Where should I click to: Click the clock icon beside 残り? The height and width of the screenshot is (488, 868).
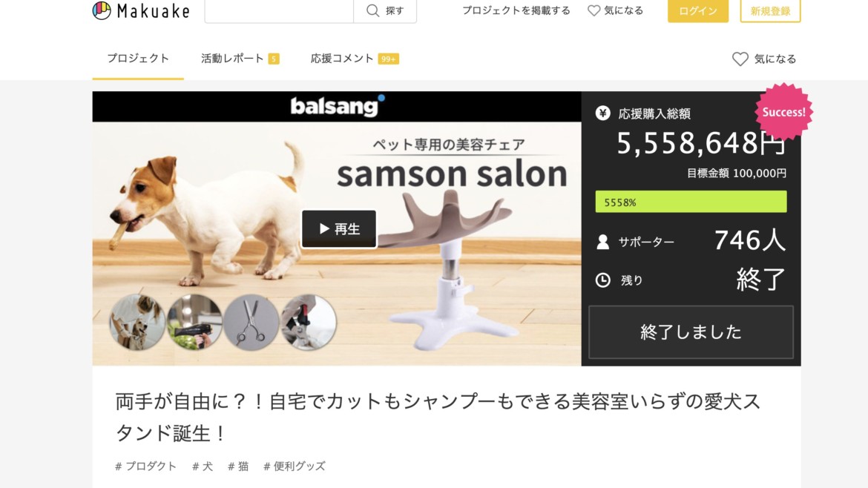coord(603,280)
